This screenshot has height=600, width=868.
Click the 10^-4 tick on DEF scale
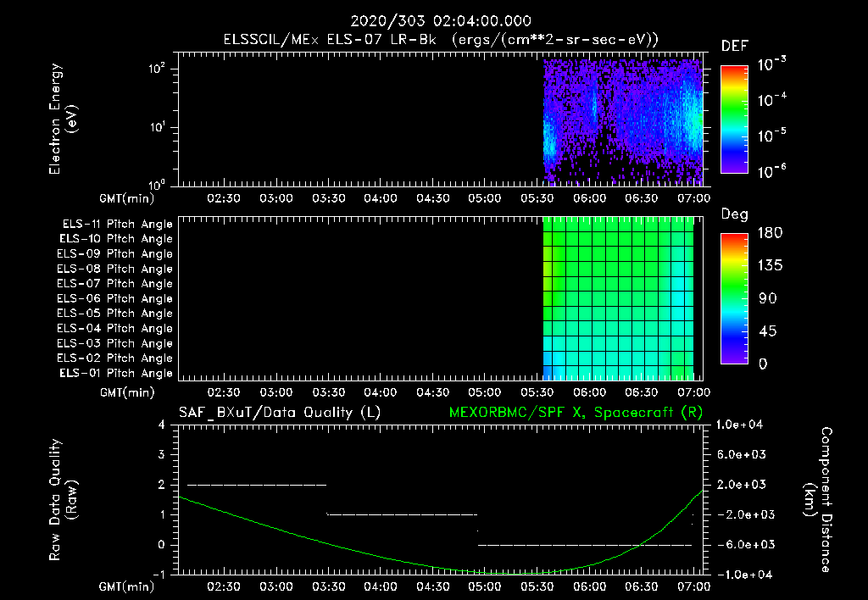[x=771, y=100]
